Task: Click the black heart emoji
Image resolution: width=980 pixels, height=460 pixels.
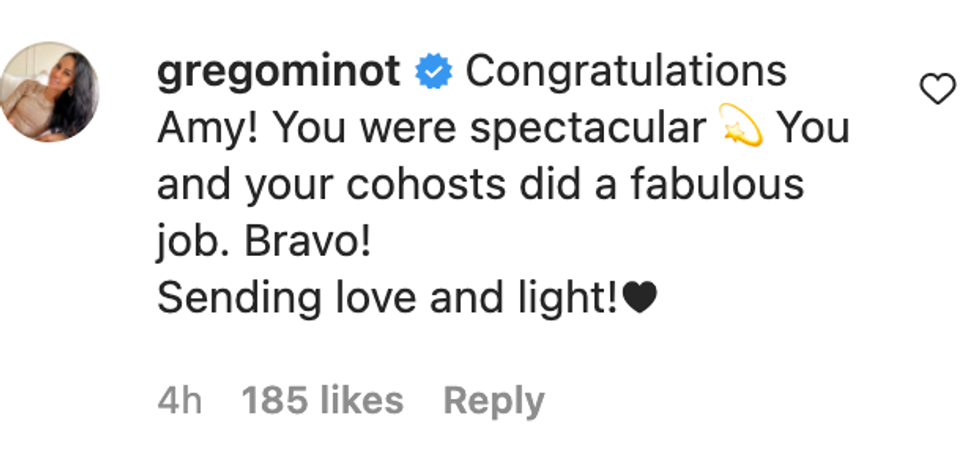Action: [639, 298]
